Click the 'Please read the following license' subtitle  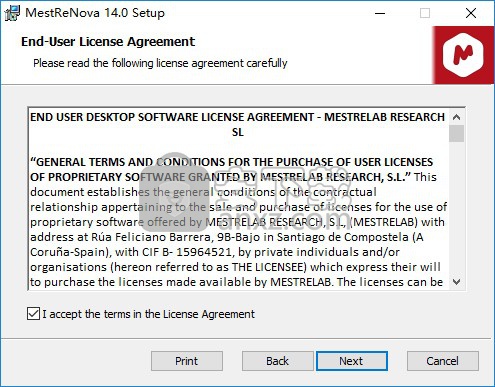coord(160,63)
